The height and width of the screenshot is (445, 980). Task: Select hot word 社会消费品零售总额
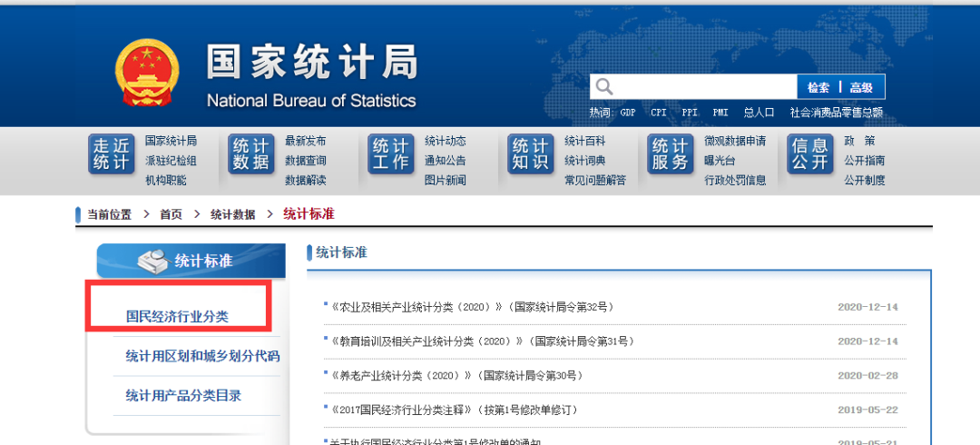click(837, 113)
